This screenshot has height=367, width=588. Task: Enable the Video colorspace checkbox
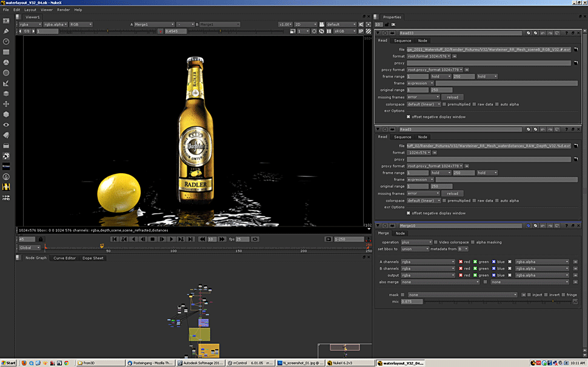tap(436, 242)
